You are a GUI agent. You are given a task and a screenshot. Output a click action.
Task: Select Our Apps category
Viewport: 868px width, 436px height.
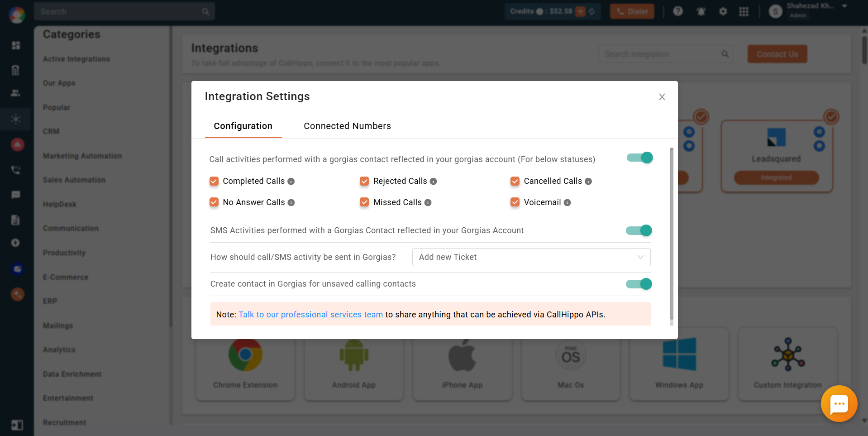(59, 83)
